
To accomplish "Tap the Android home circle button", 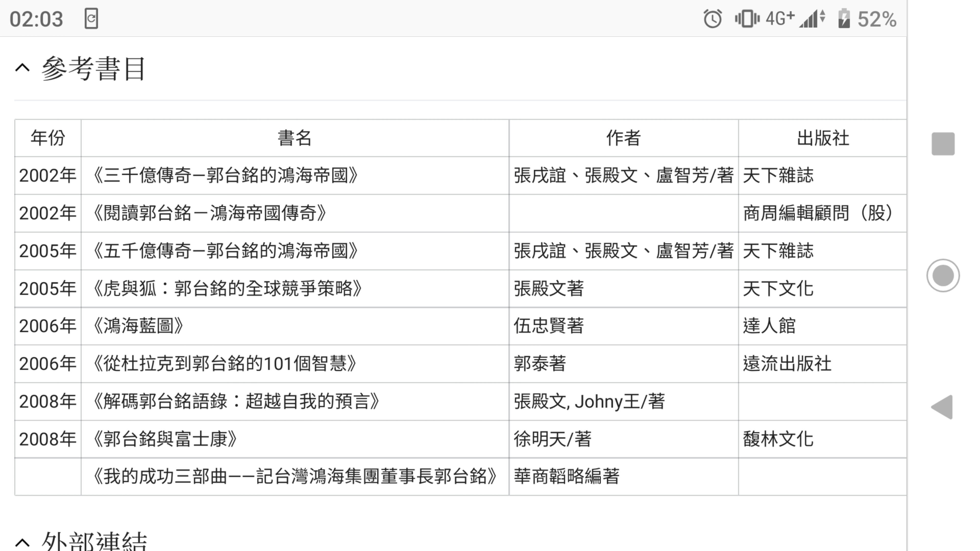I will point(943,276).
